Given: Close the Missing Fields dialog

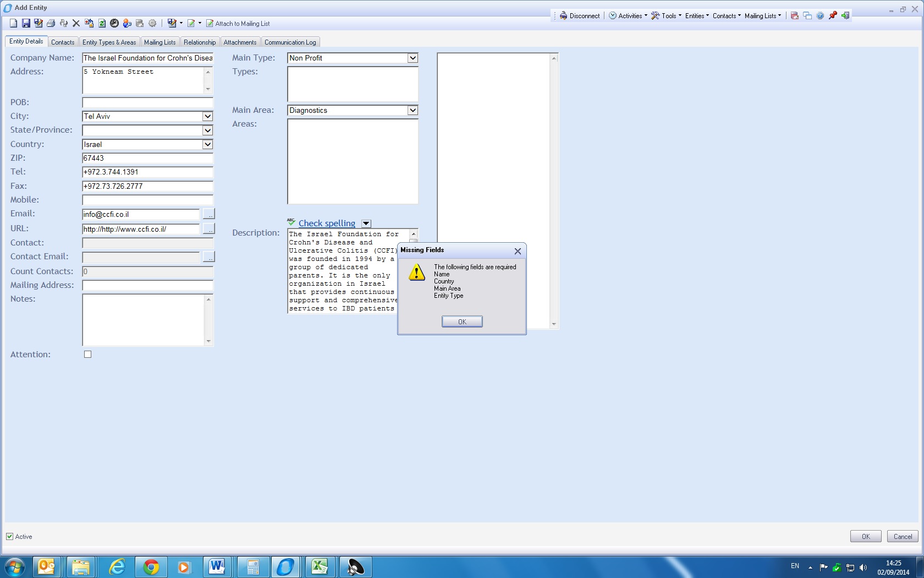Looking at the screenshot, I should (x=518, y=251).
